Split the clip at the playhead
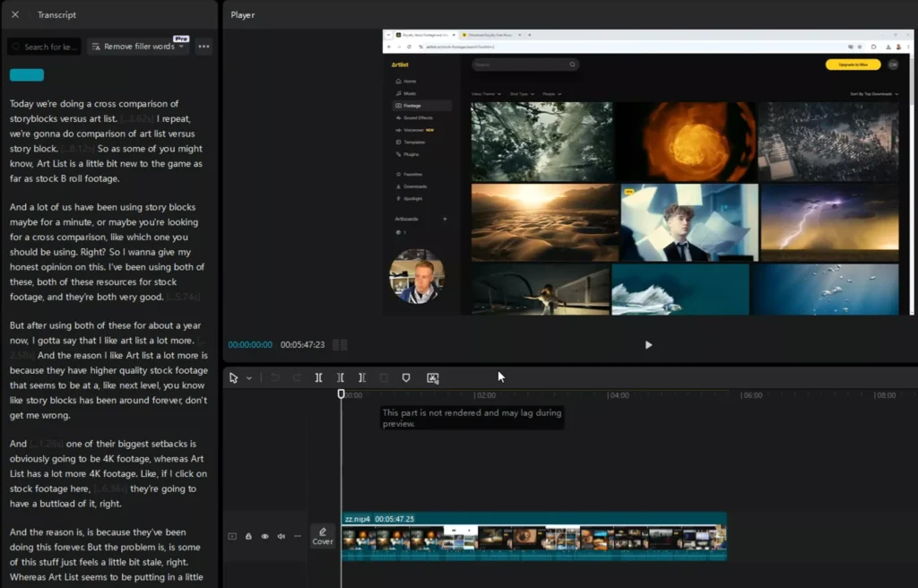This screenshot has width=918, height=588. click(x=319, y=377)
